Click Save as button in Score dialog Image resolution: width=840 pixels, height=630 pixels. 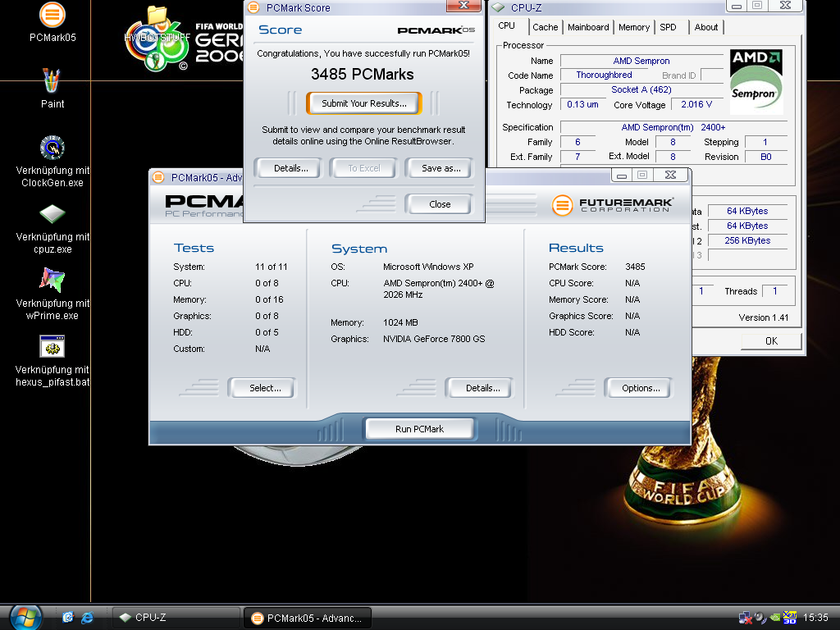click(441, 168)
